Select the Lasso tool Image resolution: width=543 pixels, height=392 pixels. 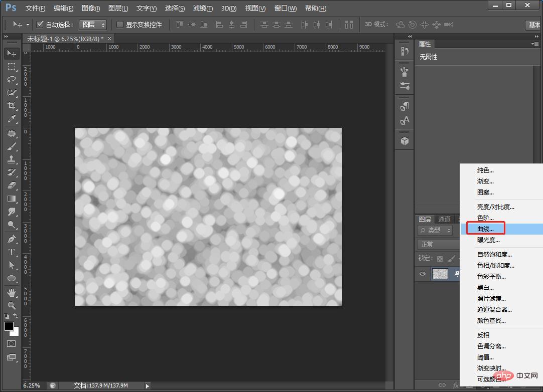click(12, 80)
